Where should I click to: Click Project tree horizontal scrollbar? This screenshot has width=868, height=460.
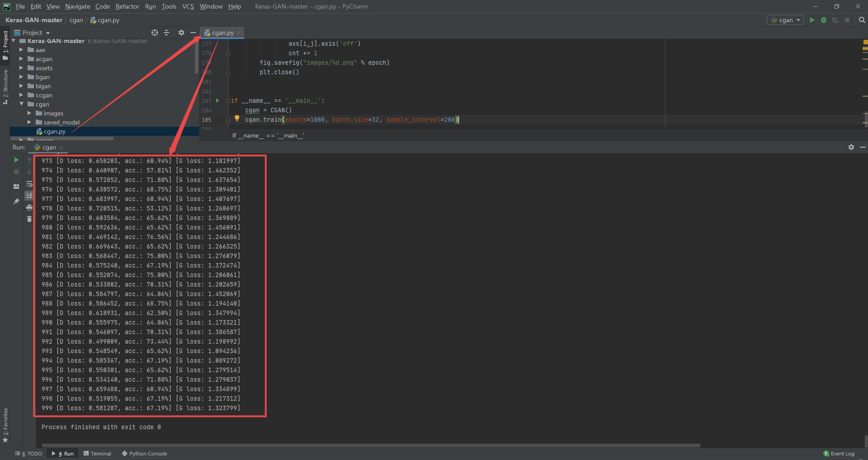pyautogui.click(x=62, y=138)
